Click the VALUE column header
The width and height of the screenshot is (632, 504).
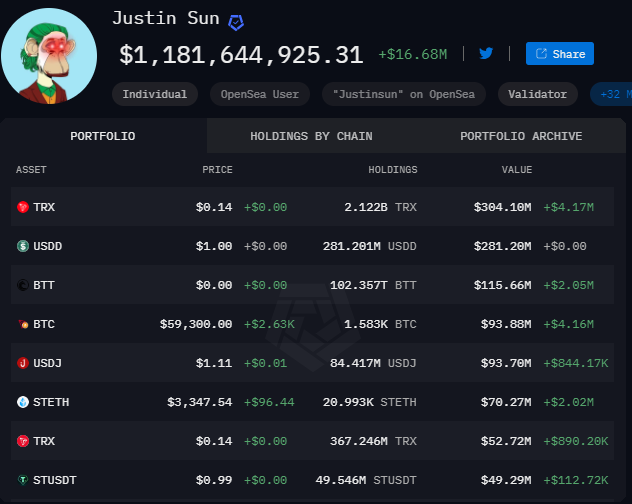tap(517, 170)
